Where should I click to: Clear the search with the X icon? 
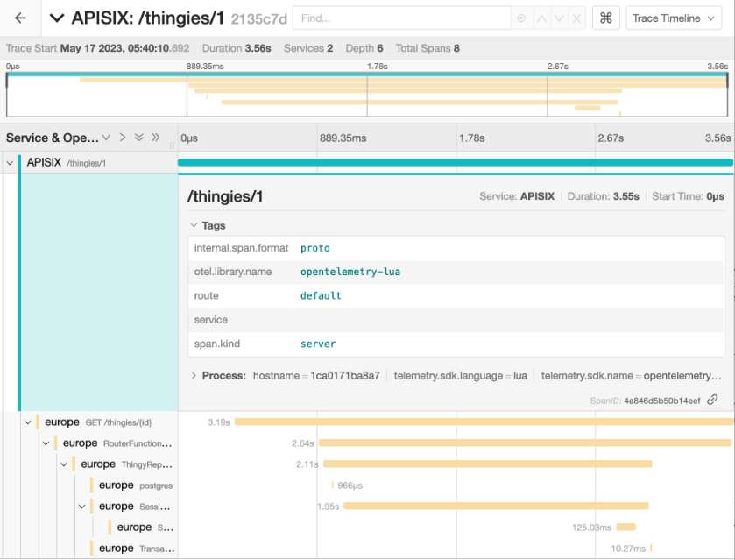pos(576,18)
